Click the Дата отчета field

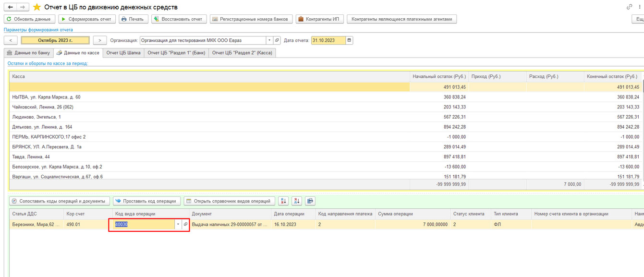tap(328, 40)
